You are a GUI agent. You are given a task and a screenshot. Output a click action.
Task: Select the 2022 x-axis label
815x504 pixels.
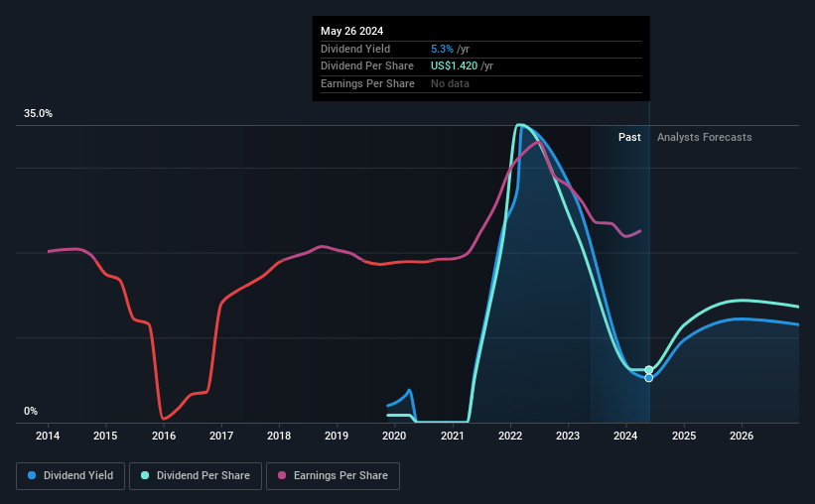pyautogui.click(x=510, y=436)
